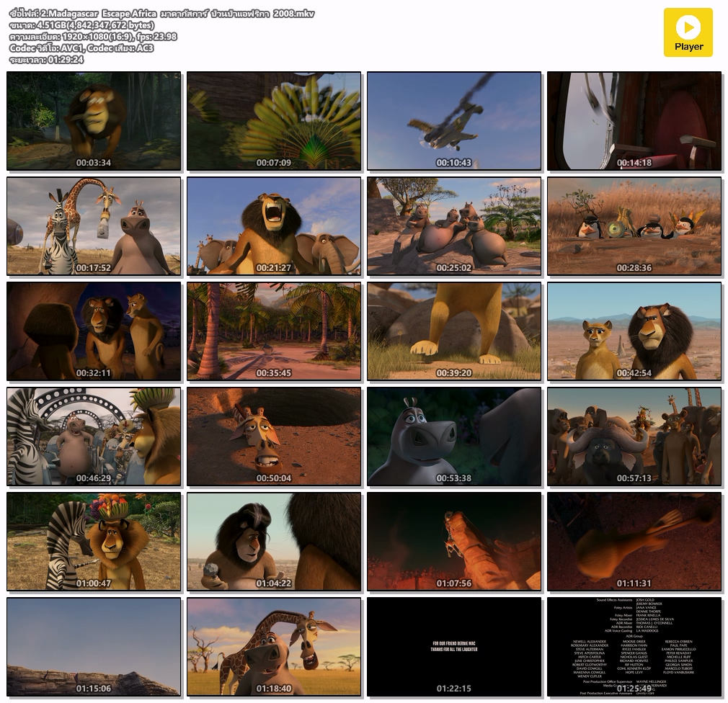Screen dimensions: 728x703
Task: Click the airplane frame at 00:10:43
Action: 454,121
